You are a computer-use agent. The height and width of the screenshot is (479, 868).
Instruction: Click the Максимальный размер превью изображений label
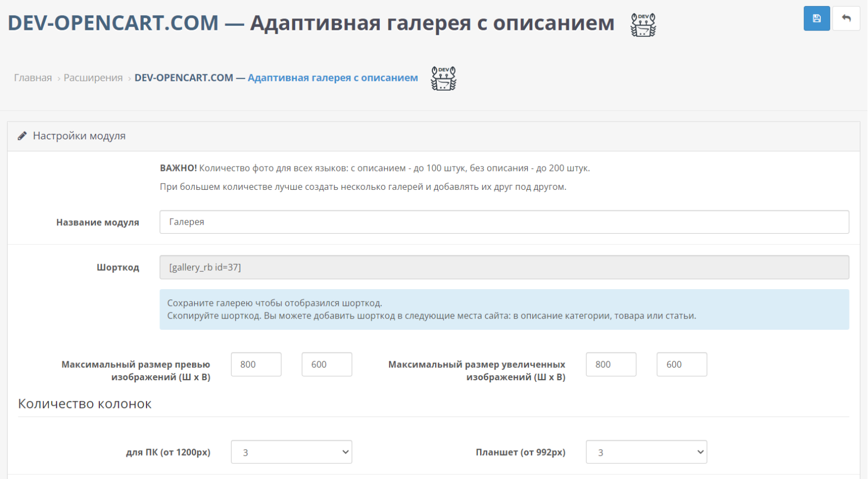136,371
